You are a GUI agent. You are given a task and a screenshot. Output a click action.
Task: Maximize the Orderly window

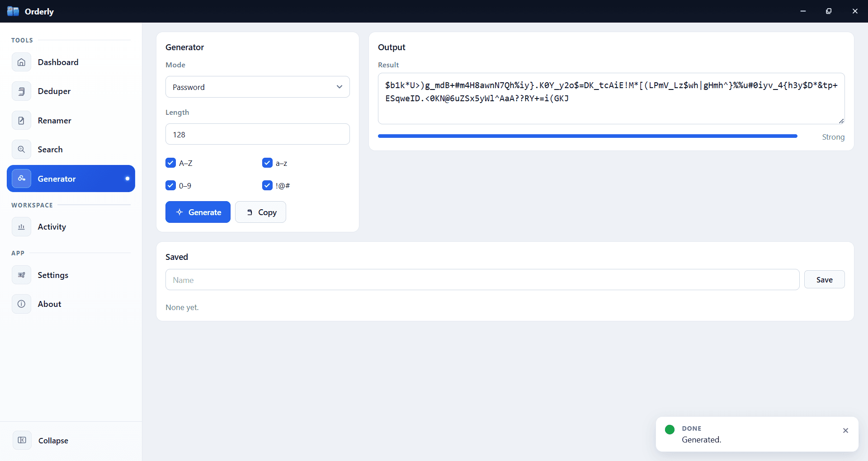(x=829, y=11)
